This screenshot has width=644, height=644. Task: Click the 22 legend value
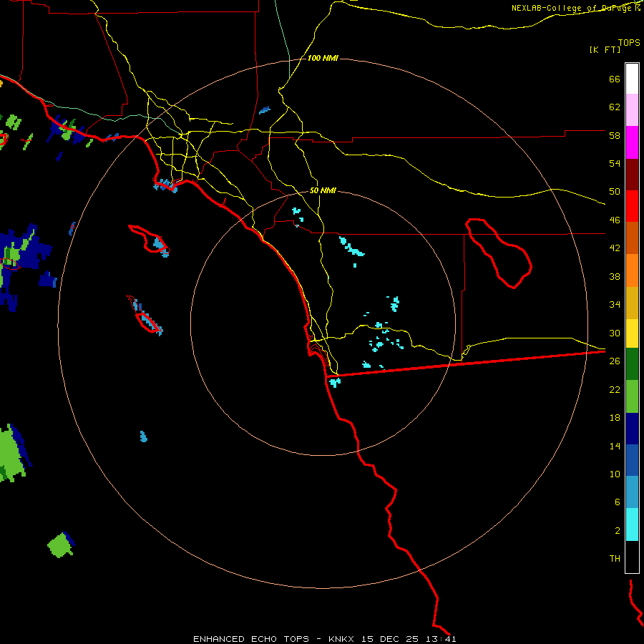pyautogui.click(x=615, y=389)
